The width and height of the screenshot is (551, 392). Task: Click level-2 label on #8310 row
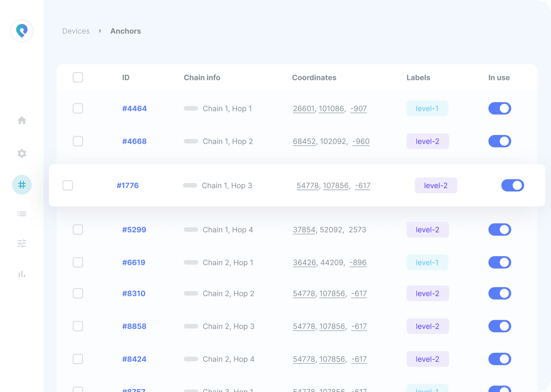tap(428, 293)
